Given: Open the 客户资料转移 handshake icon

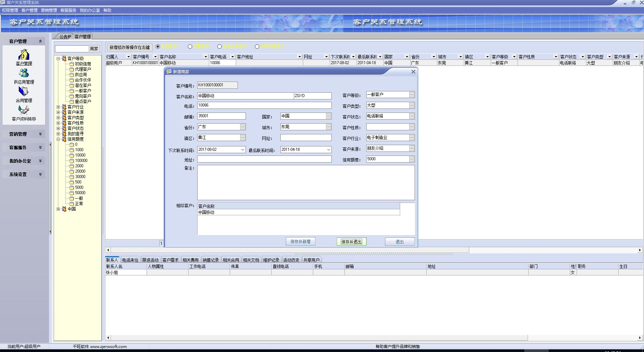Looking at the screenshot, I should [x=24, y=110].
